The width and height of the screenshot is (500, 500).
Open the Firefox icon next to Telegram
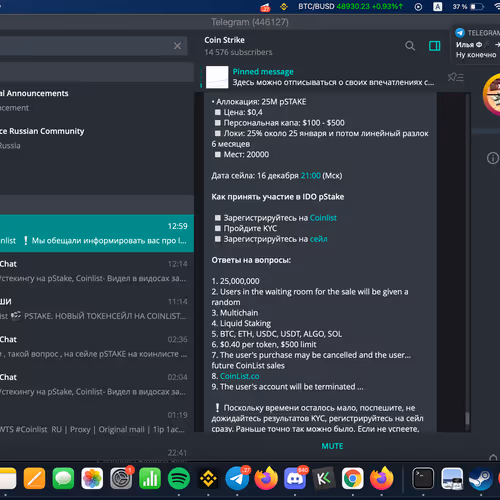pyautogui.click(x=266, y=478)
